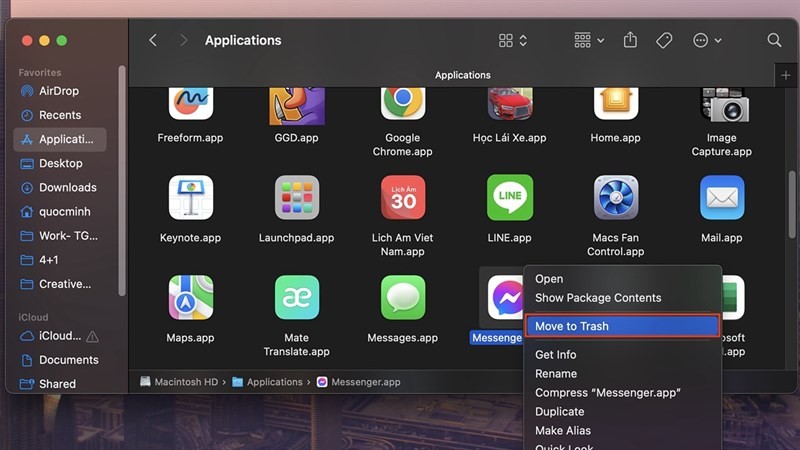800x450 pixels.
Task: Click the Mail.app icon
Action: point(721,198)
